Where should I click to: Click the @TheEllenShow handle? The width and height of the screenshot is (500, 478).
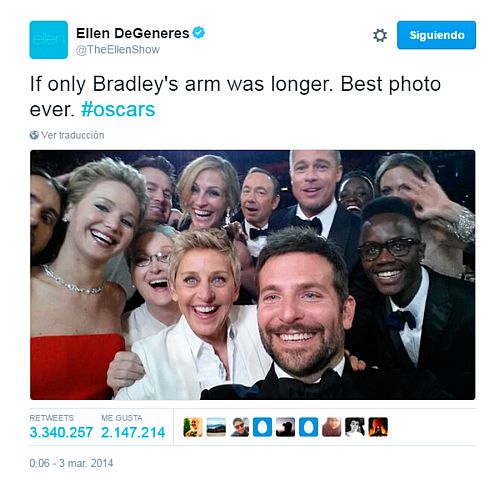(118, 50)
